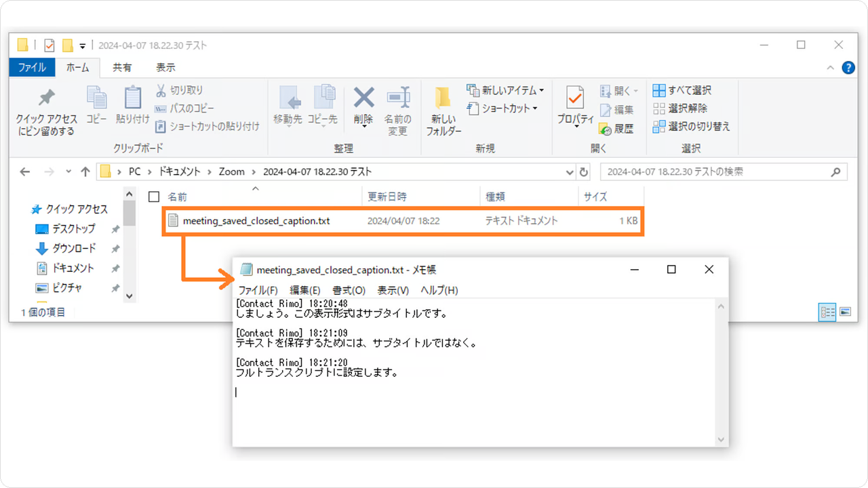Open Properties (プロパティ) from ribbon
Screen dimensions: 868x488
[x=575, y=107]
